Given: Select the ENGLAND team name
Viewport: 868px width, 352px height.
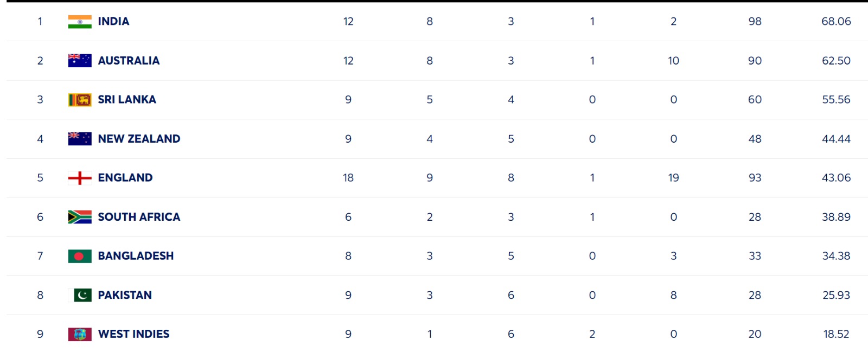Looking at the screenshot, I should 125,178.
